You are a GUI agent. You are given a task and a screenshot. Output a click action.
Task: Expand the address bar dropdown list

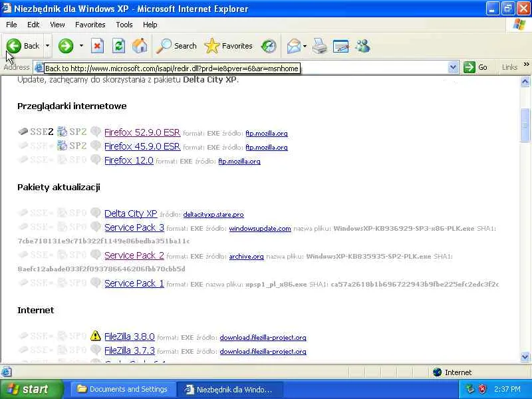tap(453, 67)
